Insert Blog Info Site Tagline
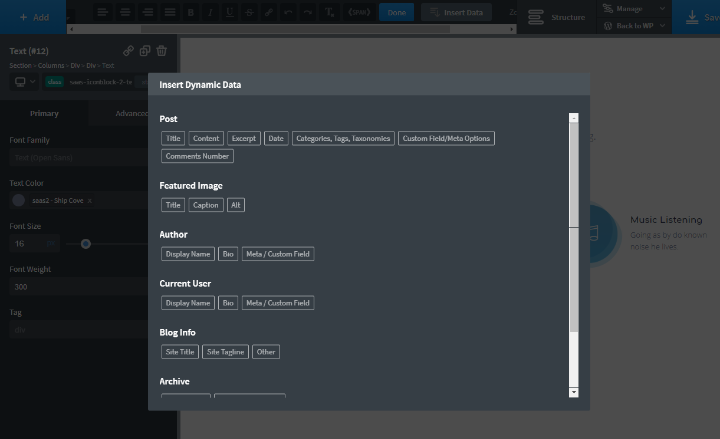Viewport: 720px width, 439px height. (x=225, y=352)
